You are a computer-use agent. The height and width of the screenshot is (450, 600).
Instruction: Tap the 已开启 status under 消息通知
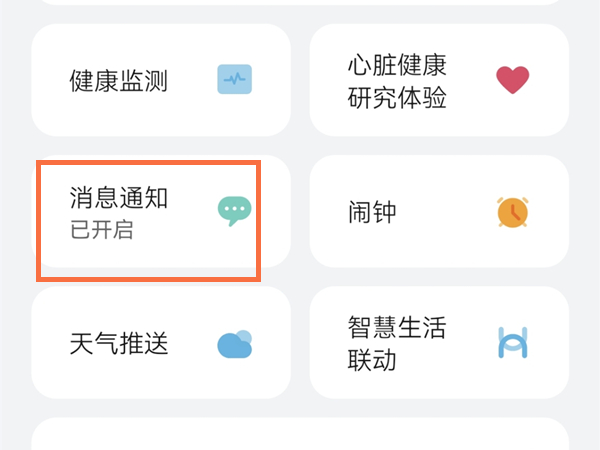pos(101,229)
